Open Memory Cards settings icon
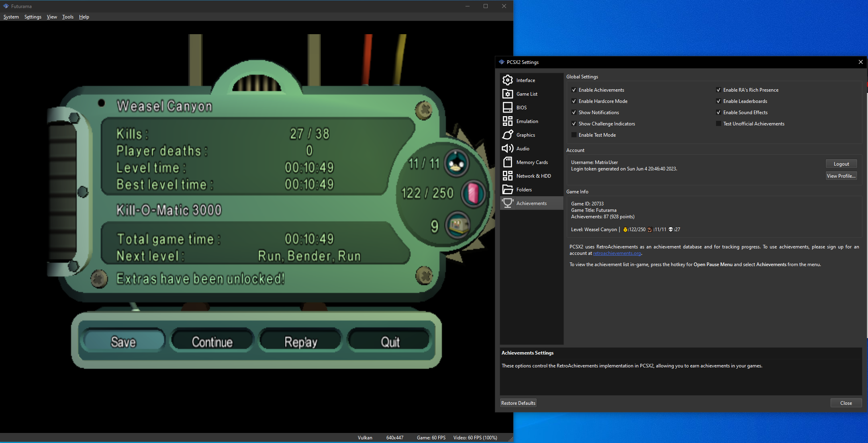Viewport: 868px width, 443px height. 508,162
